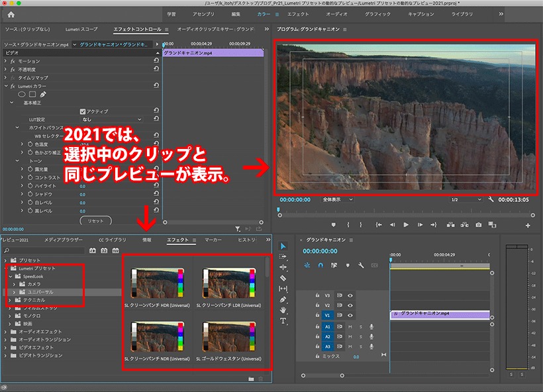Viewport: 543px width, 392px height.
Task: Go to In point button
Action: [x=379, y=224]
